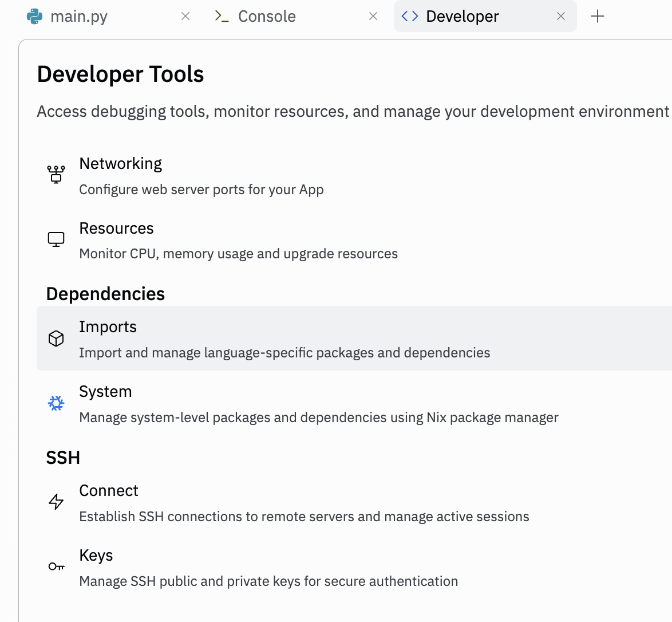This screenshot has height=622, width=672.
Task: Click the Nix snowflake System icon
Action: point(56,403)
